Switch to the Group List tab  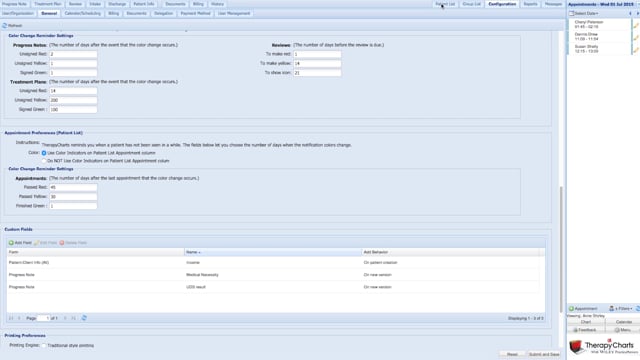coord(471,4)
